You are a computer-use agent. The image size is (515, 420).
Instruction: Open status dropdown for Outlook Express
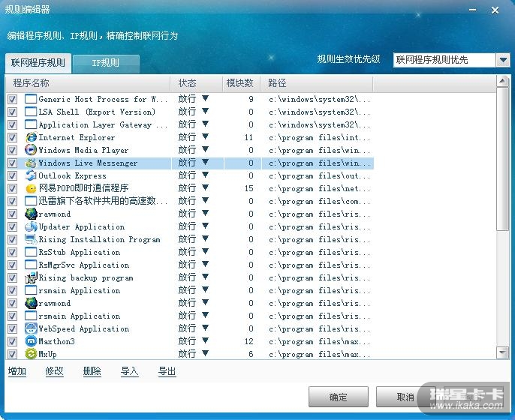pos(205,175)
